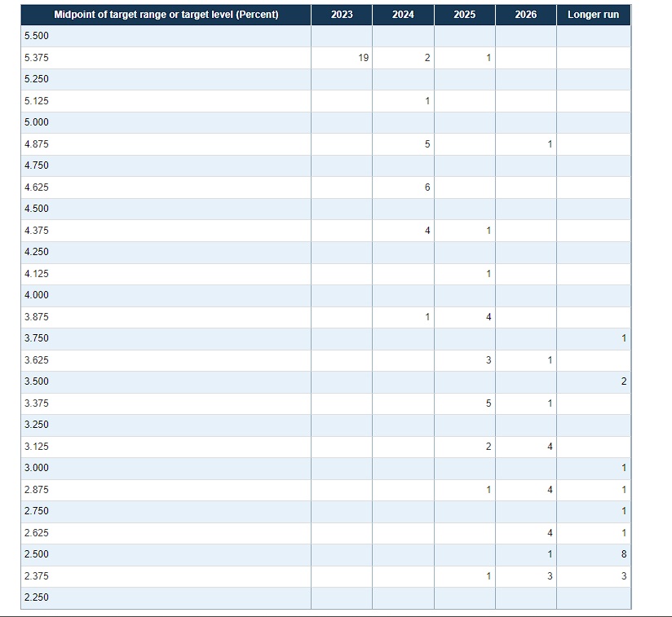Select the 2.500 row label

(37, 554)
